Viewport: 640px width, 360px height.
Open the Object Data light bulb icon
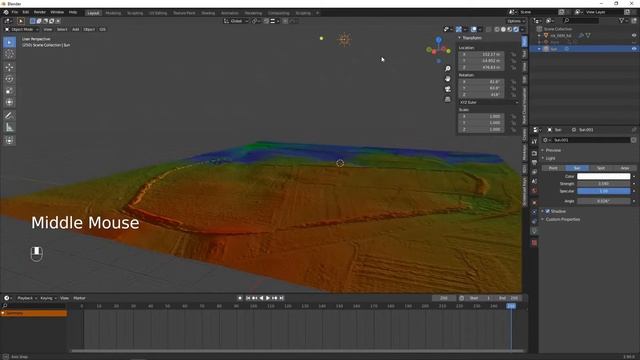(534, 231)
